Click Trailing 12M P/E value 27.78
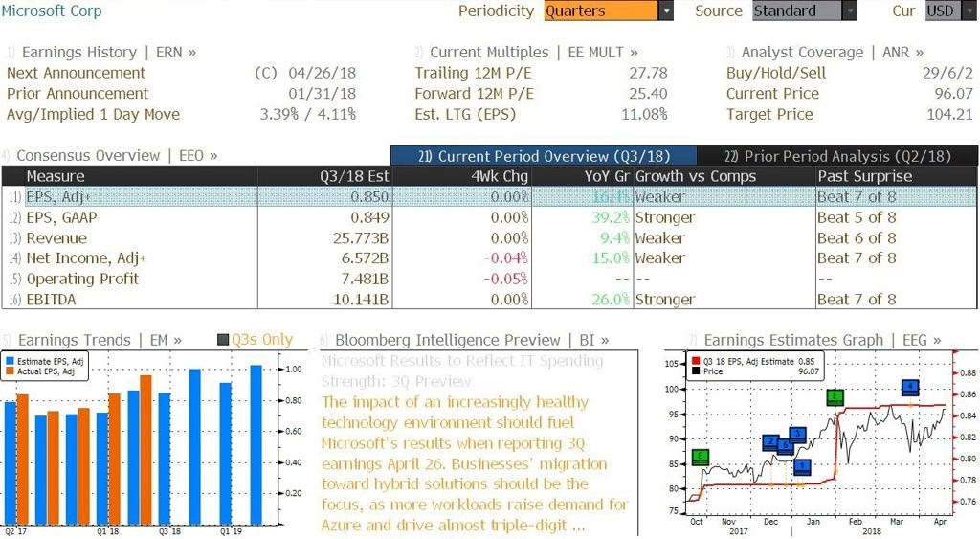Image resolution: width=980 pixels, height=539 pixels. pos(648,73)
